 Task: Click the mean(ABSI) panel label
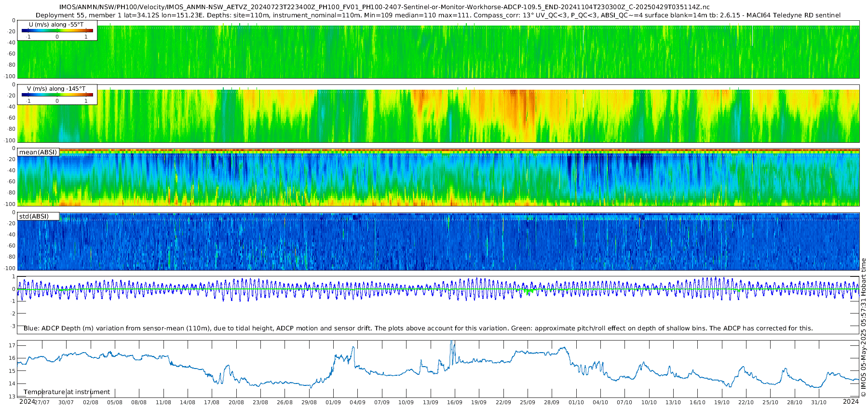(38, 152)
